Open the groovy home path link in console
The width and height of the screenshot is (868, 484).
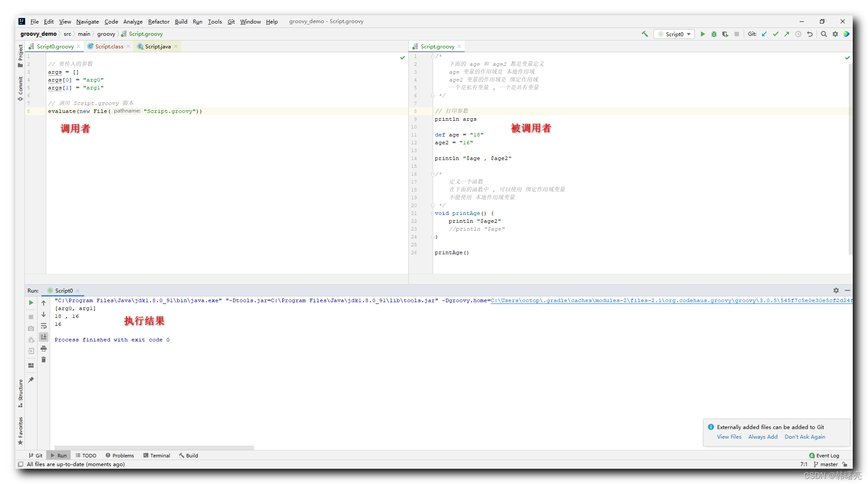click(671, 300)
